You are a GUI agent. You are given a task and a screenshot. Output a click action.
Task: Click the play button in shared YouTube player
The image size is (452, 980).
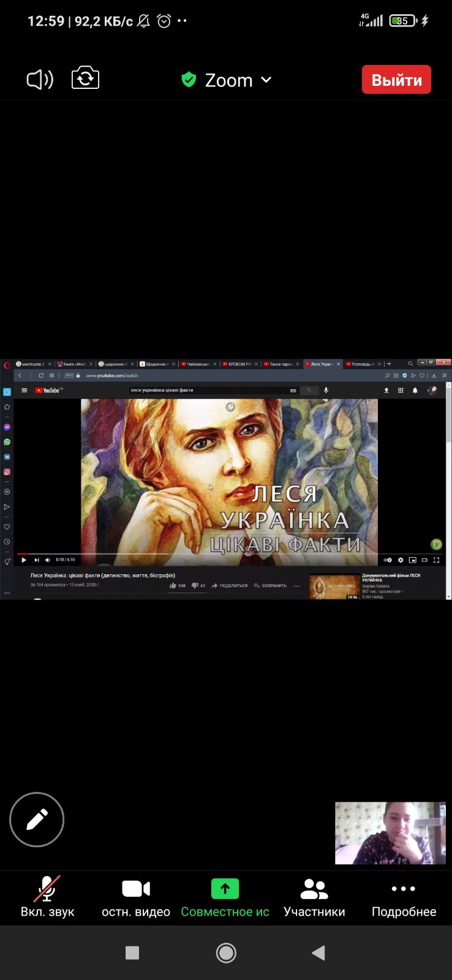pyautogui.click(x=24, y=560)
